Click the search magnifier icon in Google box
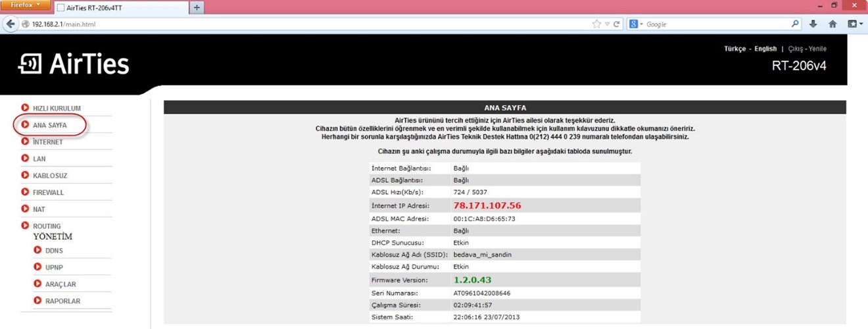 click(x=795, y=24)
